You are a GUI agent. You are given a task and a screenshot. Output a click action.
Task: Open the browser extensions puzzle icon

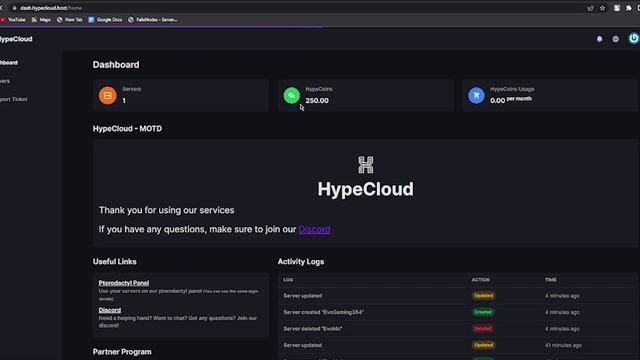coord(629,8)
